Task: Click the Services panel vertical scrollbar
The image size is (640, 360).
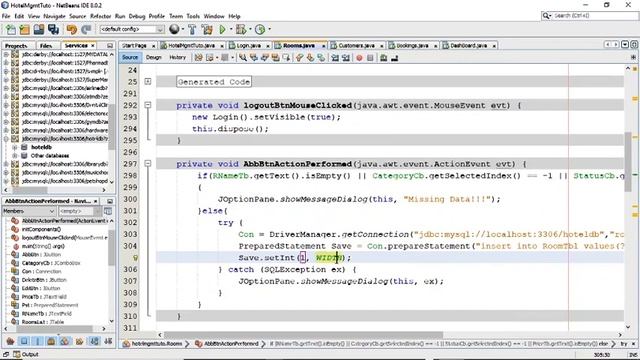Action: 112,127
